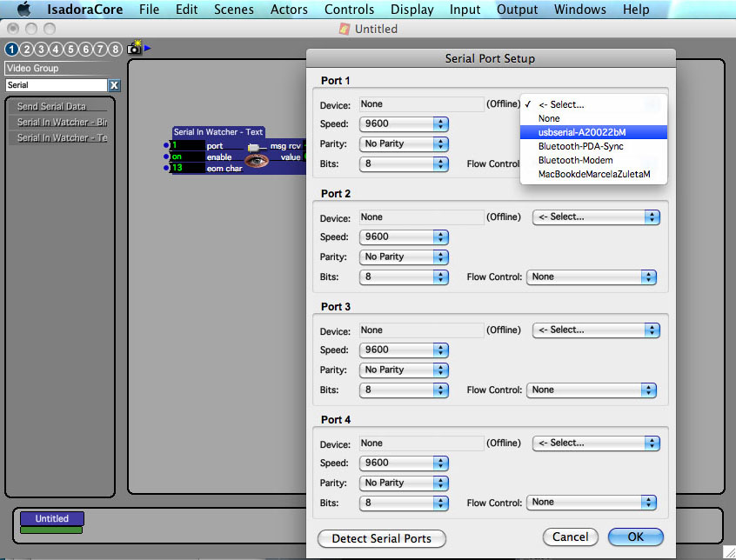
Task: Open Port 1 Speed dropdown
Action: [404, 124]
